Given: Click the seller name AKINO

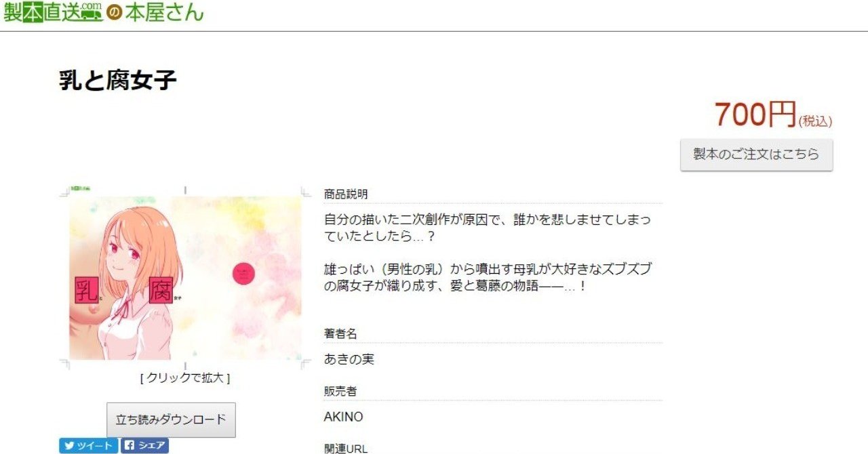Looking at the screenshot, I should click(x=343, y=417).
